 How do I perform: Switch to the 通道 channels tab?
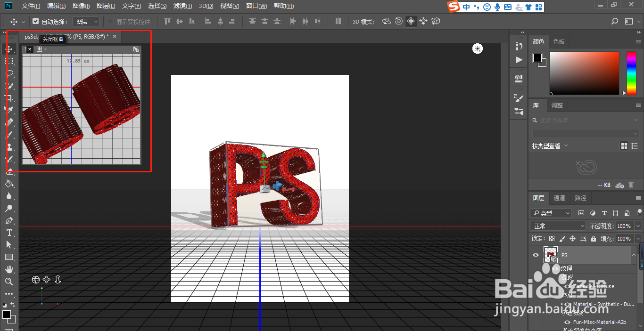pos(559,198)
